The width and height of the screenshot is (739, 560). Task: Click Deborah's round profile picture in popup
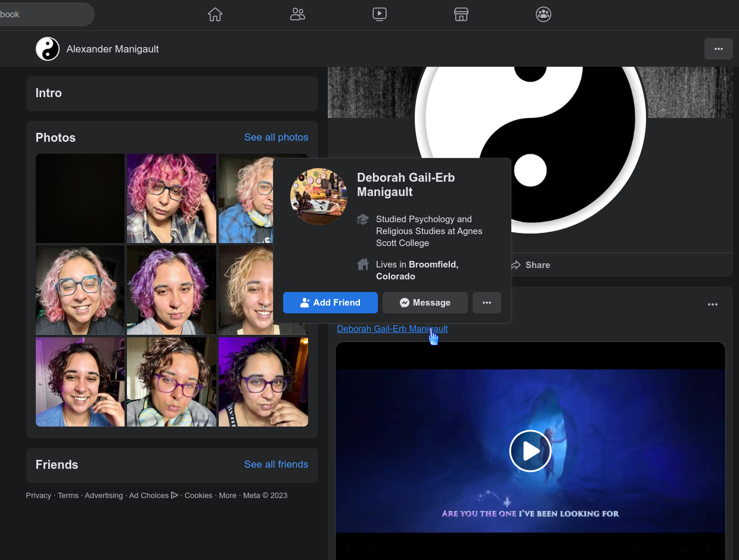point(319,197)
